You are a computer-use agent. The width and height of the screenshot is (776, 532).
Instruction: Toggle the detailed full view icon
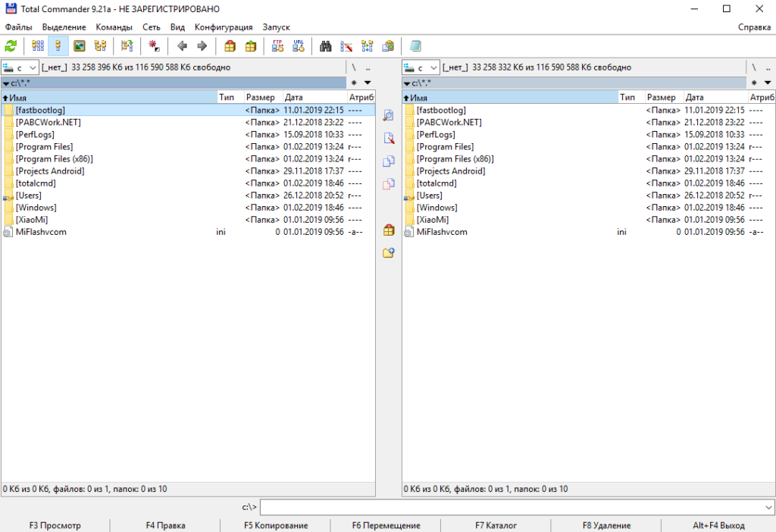[x=58, y=46]
